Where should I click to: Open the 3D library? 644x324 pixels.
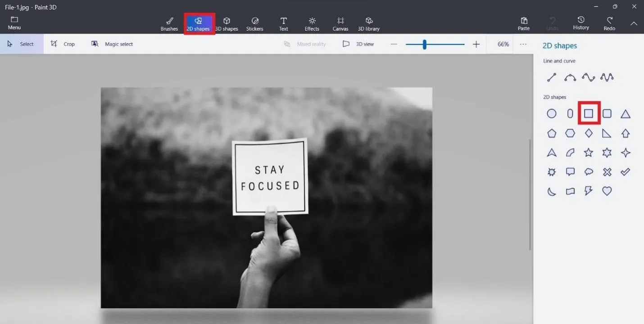pyautogui.click(x=368, y=23)
